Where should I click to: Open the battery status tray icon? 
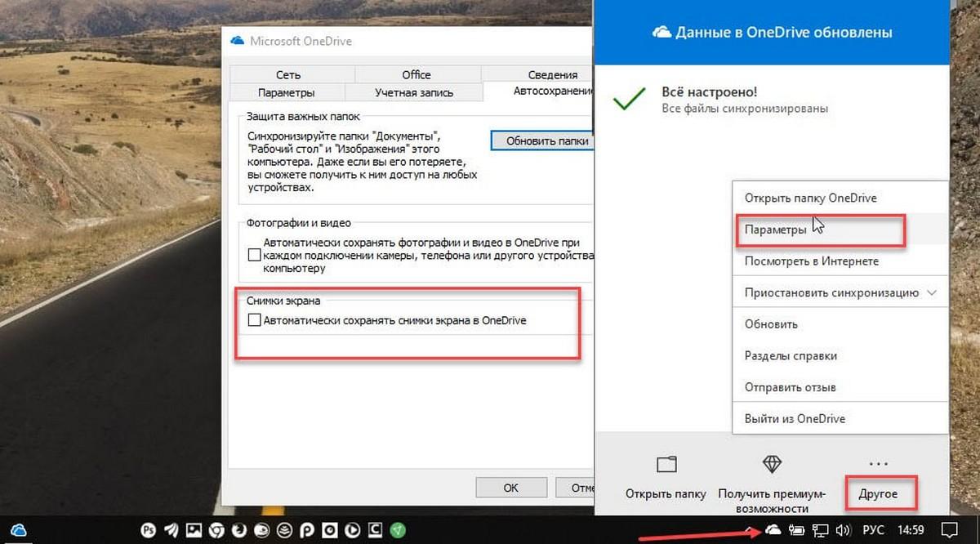pyautogui.click(x=796, y=530)
